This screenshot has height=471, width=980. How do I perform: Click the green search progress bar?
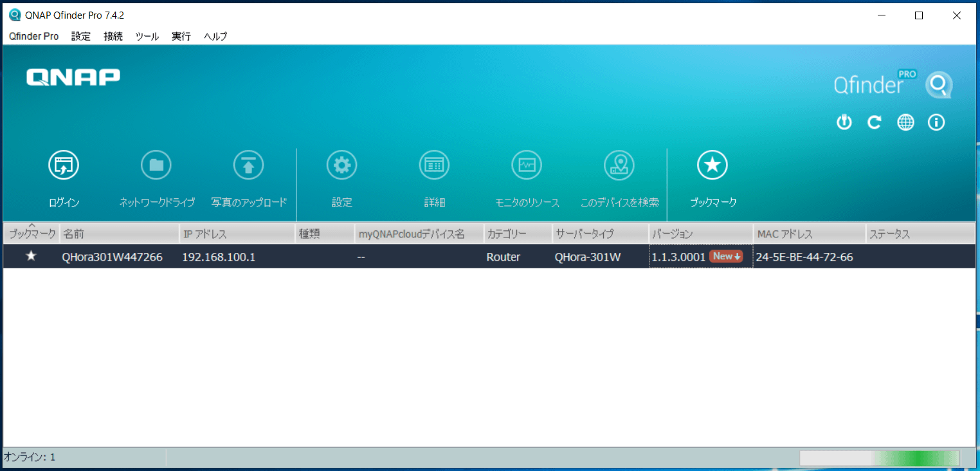tap(879, 457)
